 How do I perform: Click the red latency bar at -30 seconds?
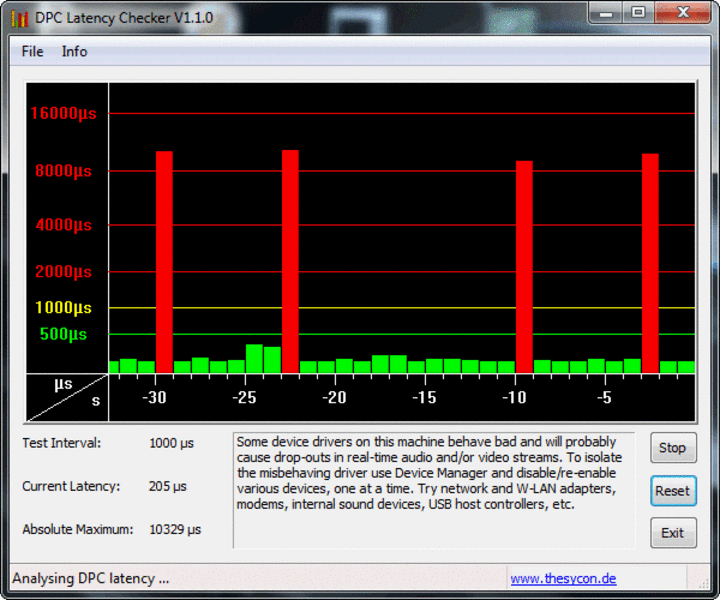(164, 262)
